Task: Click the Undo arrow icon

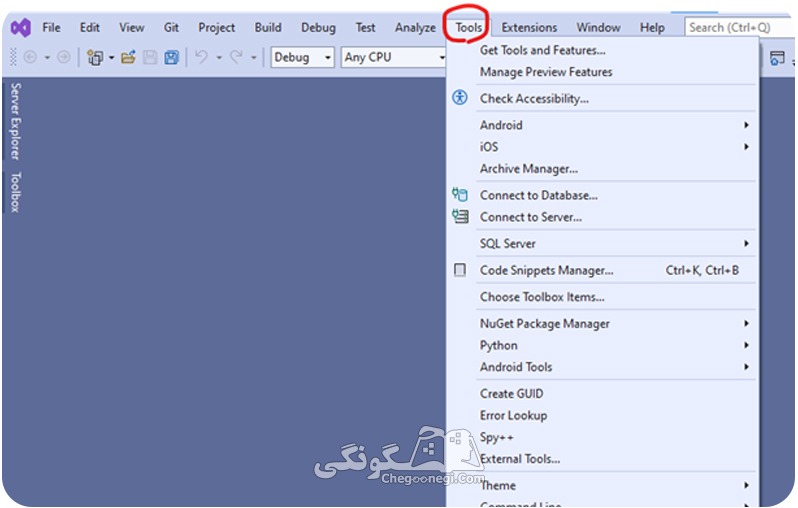Action: point(202,57)
